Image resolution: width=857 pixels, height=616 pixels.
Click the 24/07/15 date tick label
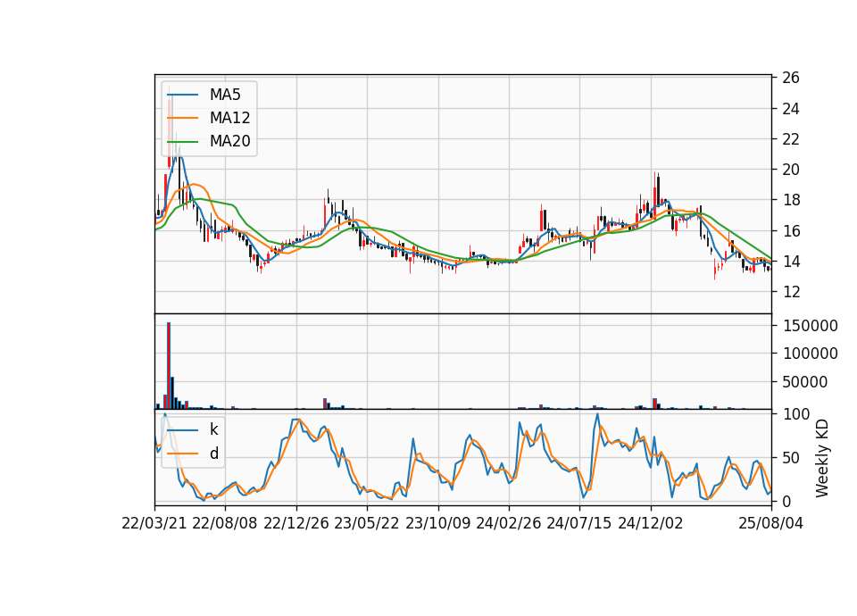[579, 523]
